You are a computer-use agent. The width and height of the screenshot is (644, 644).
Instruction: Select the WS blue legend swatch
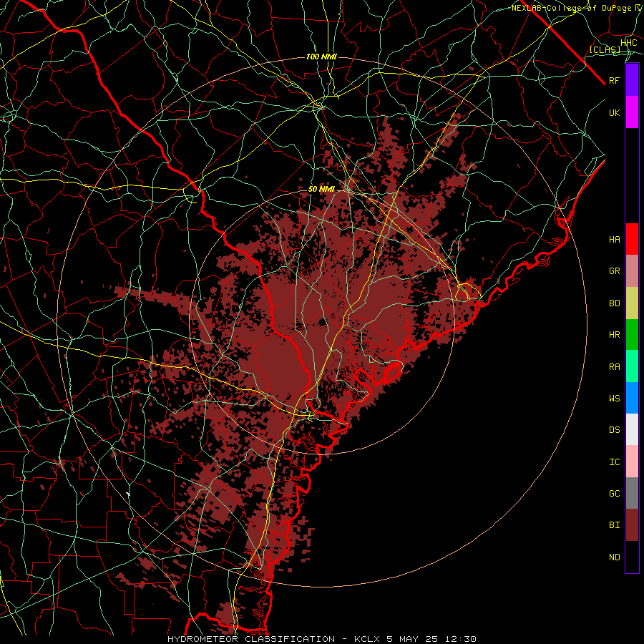click(x=632, y=398)
